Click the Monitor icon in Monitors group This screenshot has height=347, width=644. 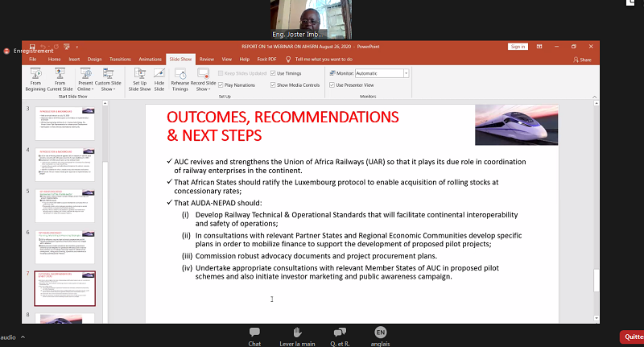pos(332,73)
